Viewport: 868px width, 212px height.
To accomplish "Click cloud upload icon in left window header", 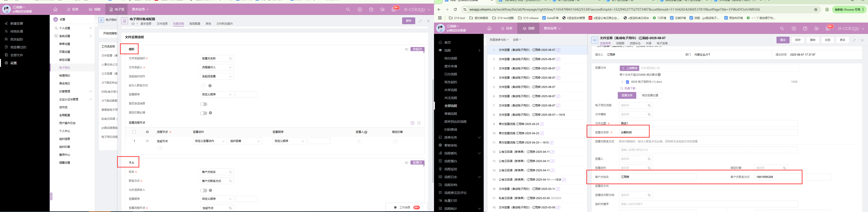I will [x=382, y=9].
